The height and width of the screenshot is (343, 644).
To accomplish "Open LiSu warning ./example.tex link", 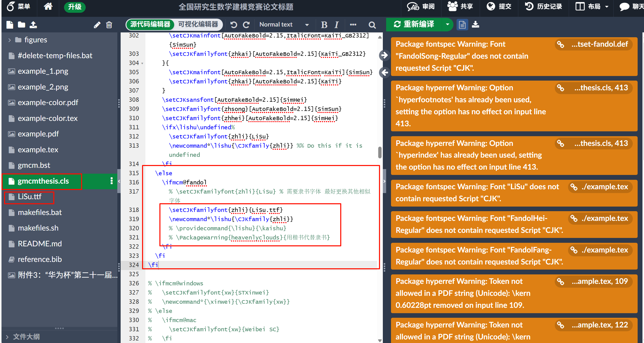I will [600, 187].
